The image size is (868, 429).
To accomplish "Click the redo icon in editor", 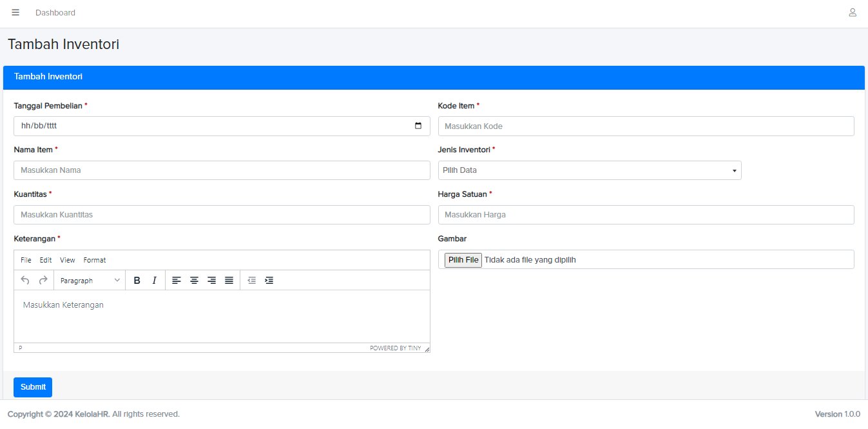I will tap(43, 281).
